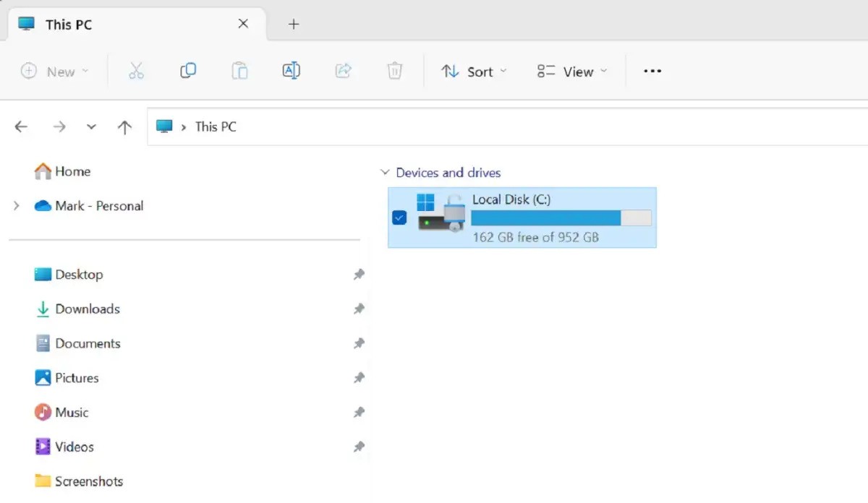Image resolution: width=868 pixels, height=503 pixels.
Task: Open the View dropdown
Action: click(x=571, y=71)
